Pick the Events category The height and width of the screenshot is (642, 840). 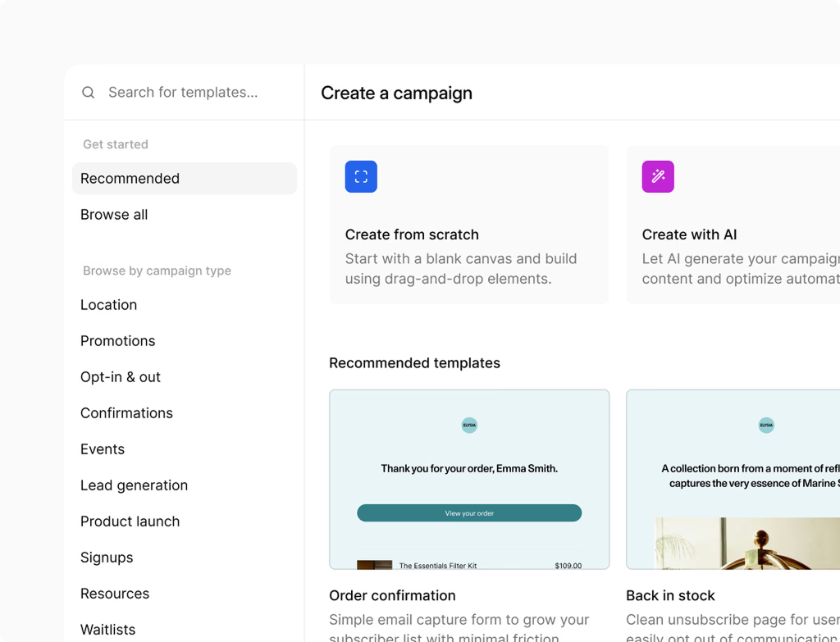103,449
